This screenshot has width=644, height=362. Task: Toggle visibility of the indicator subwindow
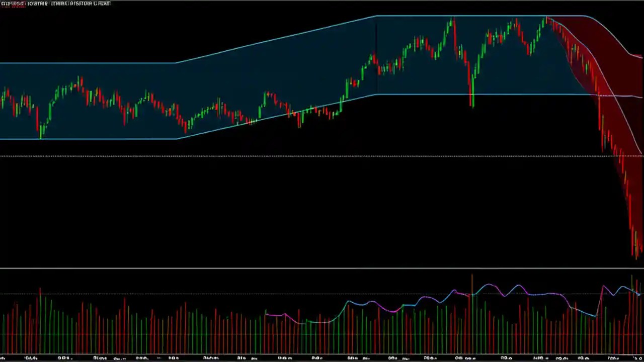(322, 267)
